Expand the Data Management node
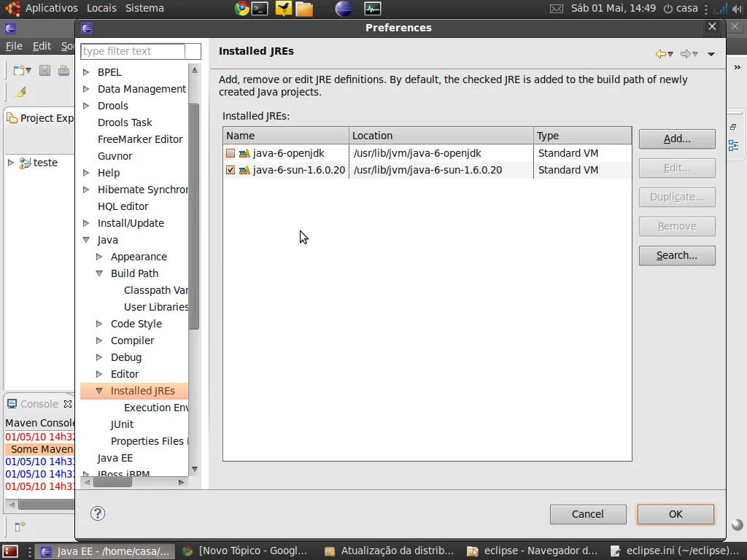The width and height of the screenshot is (747, 560). pyautogui.click(x=86, y=88)
